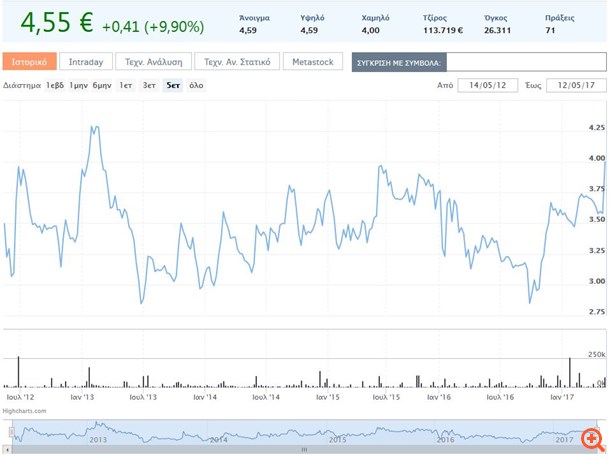Click the navigator scrollbar grip
Viewport: 610px width, 457px height.
pyautogui.click(x=304, y=450)
